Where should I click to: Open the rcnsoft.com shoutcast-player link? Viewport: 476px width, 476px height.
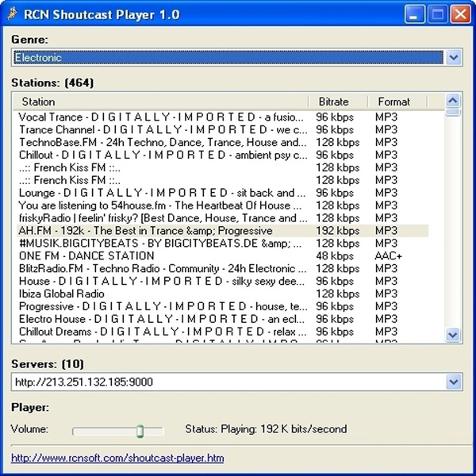point(117,458)
